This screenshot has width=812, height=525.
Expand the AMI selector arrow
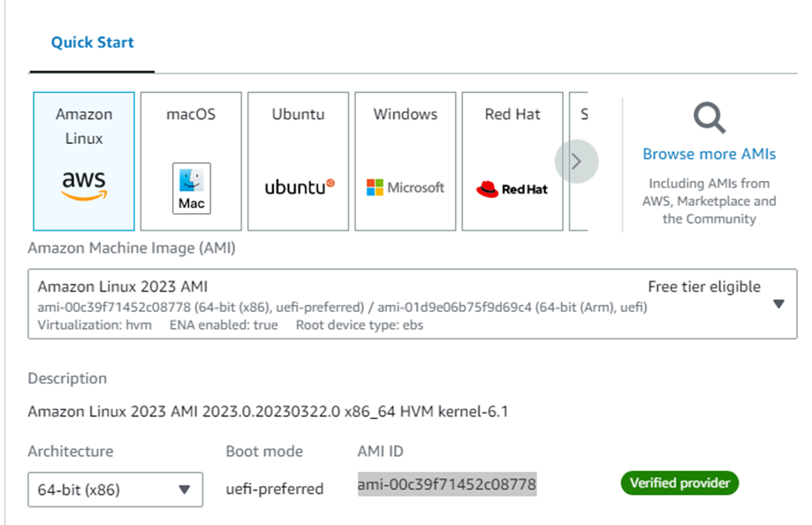778,304
